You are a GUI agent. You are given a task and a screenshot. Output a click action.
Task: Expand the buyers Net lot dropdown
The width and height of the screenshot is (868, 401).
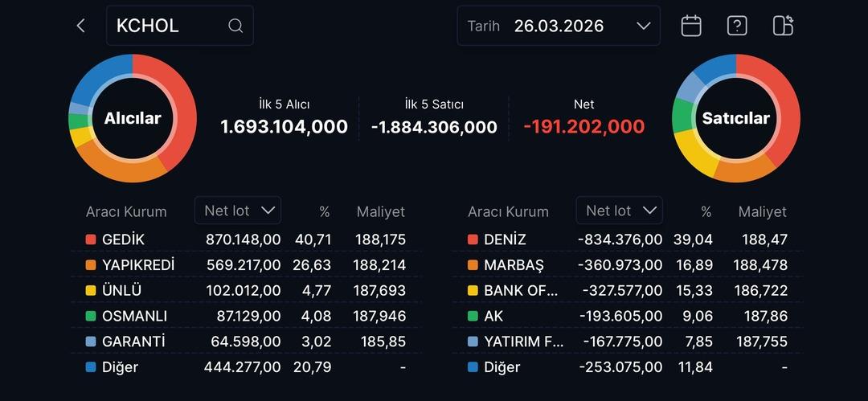pos(237,211)
